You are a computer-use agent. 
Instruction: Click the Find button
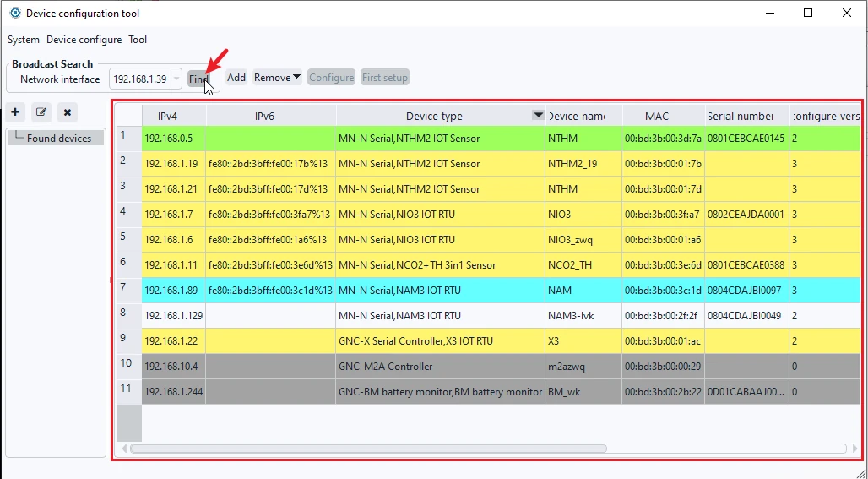[198, 79]
